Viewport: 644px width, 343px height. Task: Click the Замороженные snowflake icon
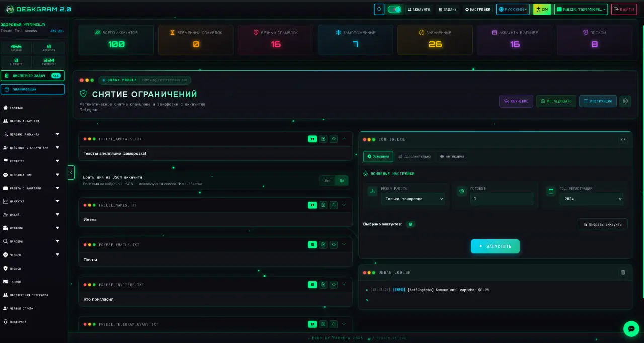339,33
